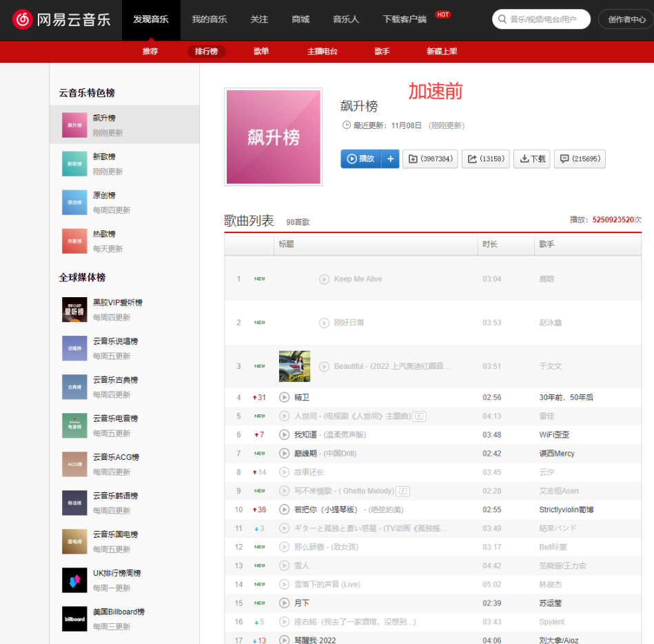Open the 音乐人 top tab
The height and width of the screenshot is (644, 654).
[x=346, y=19]
